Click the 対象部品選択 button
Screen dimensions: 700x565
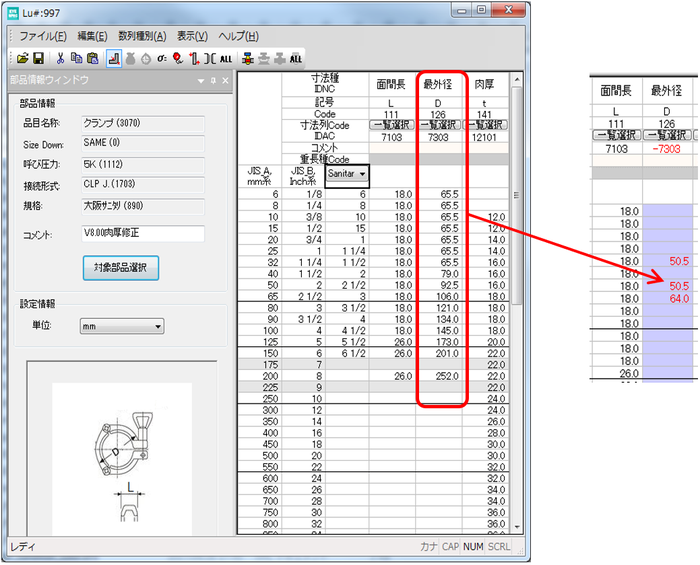click(x=120, y=268)
